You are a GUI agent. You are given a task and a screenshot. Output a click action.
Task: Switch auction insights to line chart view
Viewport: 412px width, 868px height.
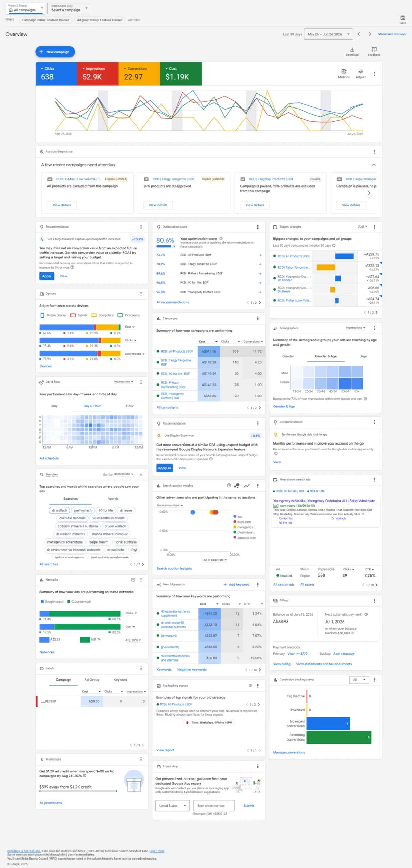click(x=247, y=486)
